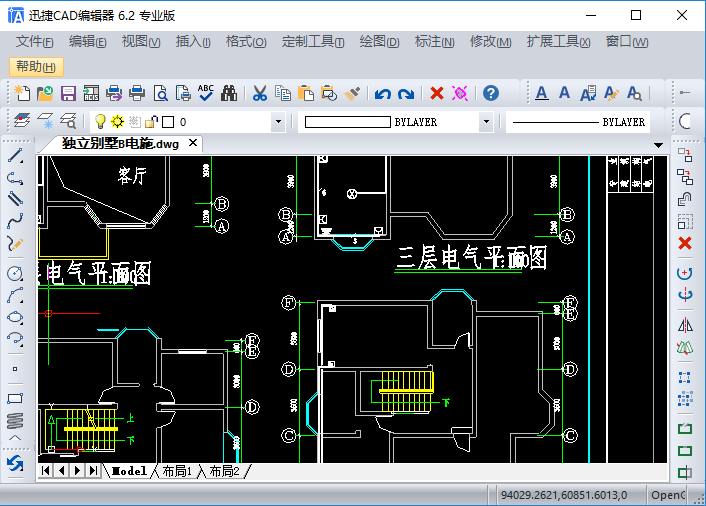Save the drawing with purple floppy icon
This screenshot has width=706, height=506.
(68, 93)
